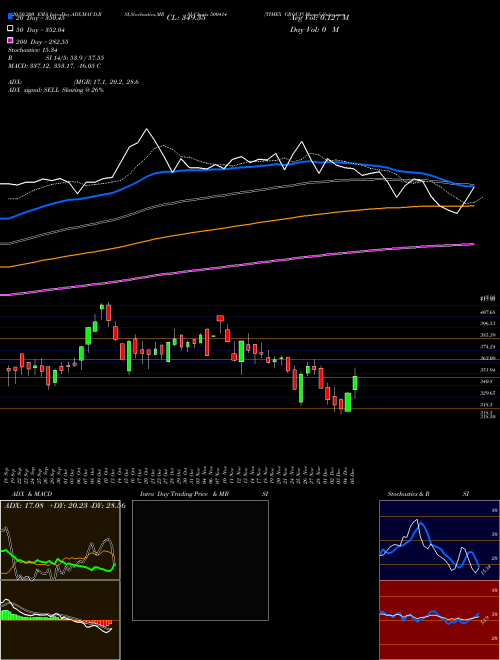Click the last green candlestick on the chart

click(x=355, y=383)
